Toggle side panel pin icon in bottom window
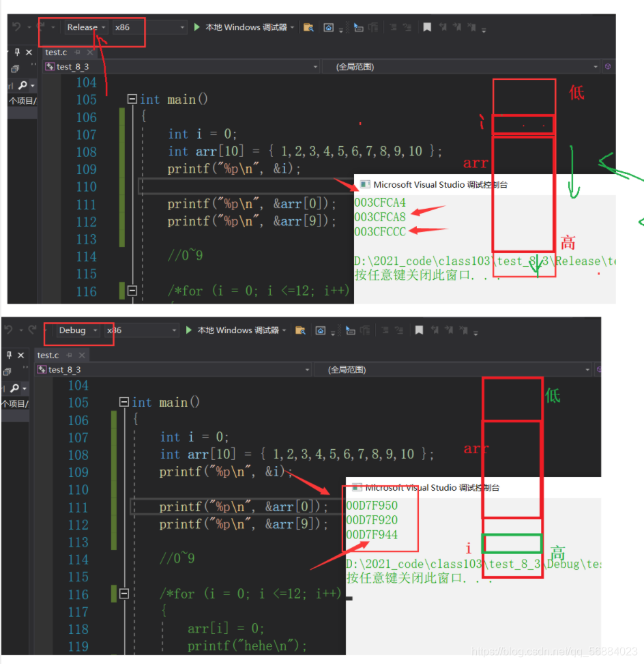 (x=9, y=355)
